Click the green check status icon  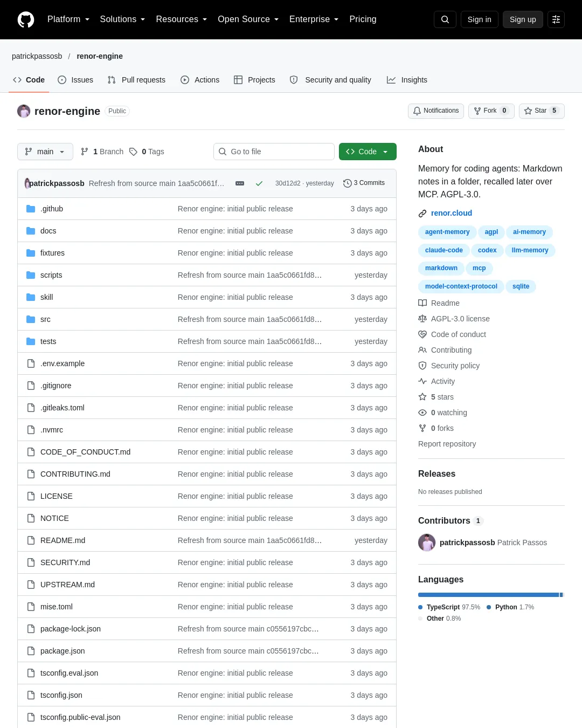click(x=259, y=183)
